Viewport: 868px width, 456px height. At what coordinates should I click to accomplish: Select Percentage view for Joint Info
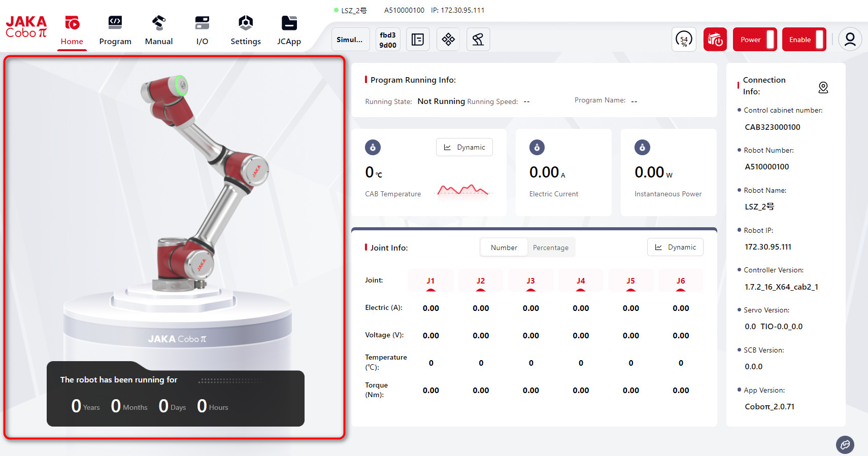coord(550,248)
